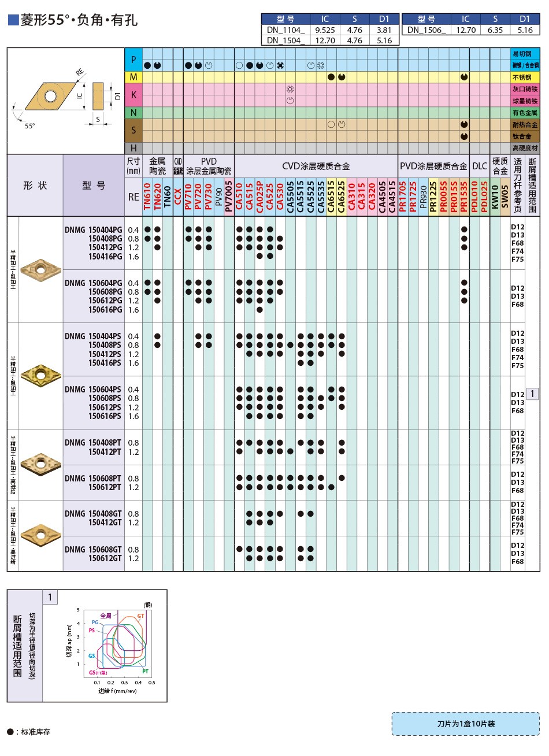Click the chipbreaker range reference box 1 in table
This screenshot has height=756, width=549.
point(532,394)
